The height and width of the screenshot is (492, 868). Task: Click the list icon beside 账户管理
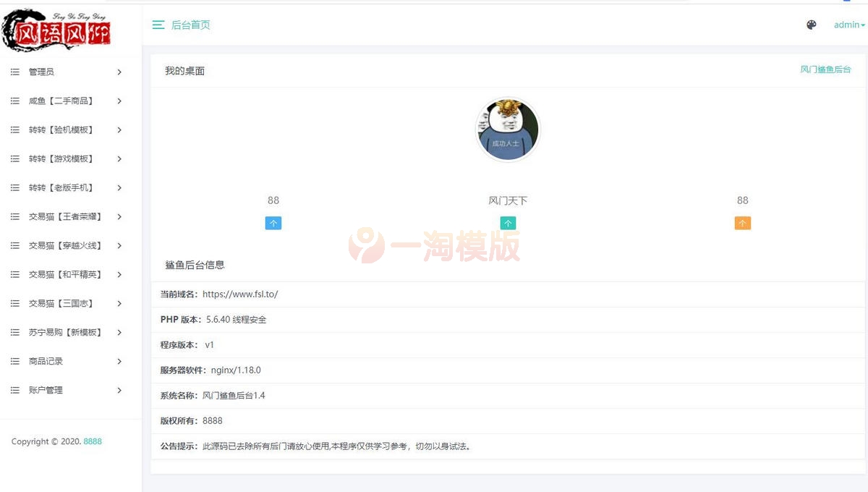14,390
